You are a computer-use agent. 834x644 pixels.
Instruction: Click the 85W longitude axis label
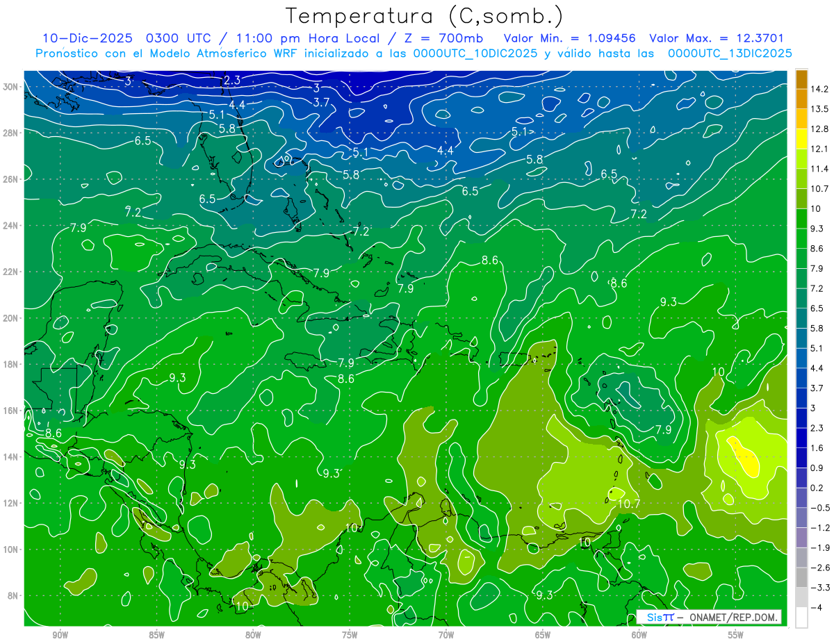pos(156,635)
